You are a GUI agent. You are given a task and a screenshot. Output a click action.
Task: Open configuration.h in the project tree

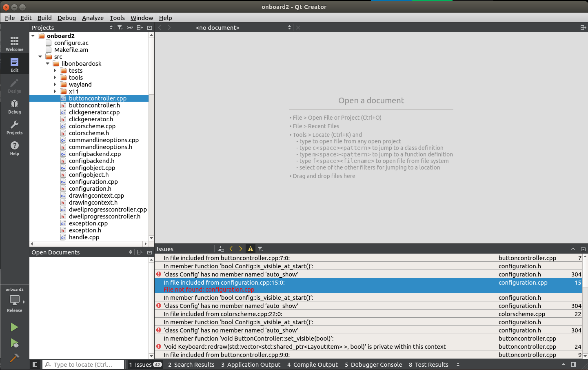coord(90,189)
